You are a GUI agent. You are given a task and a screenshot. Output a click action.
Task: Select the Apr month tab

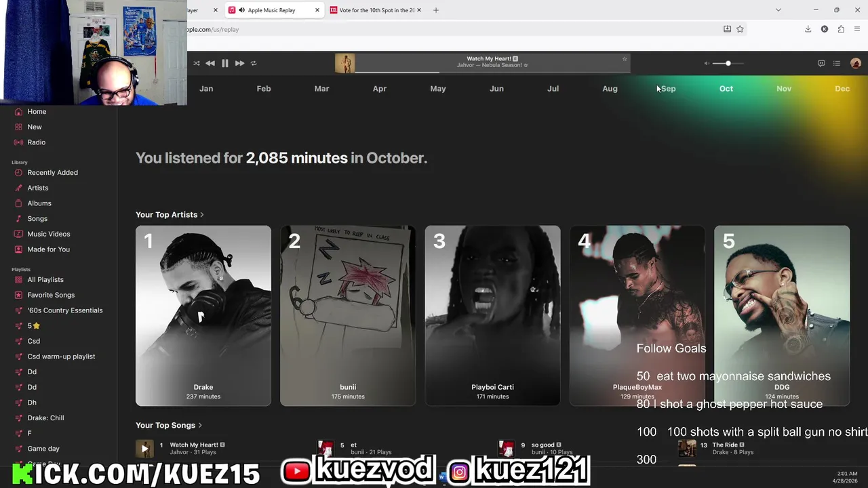380,89
